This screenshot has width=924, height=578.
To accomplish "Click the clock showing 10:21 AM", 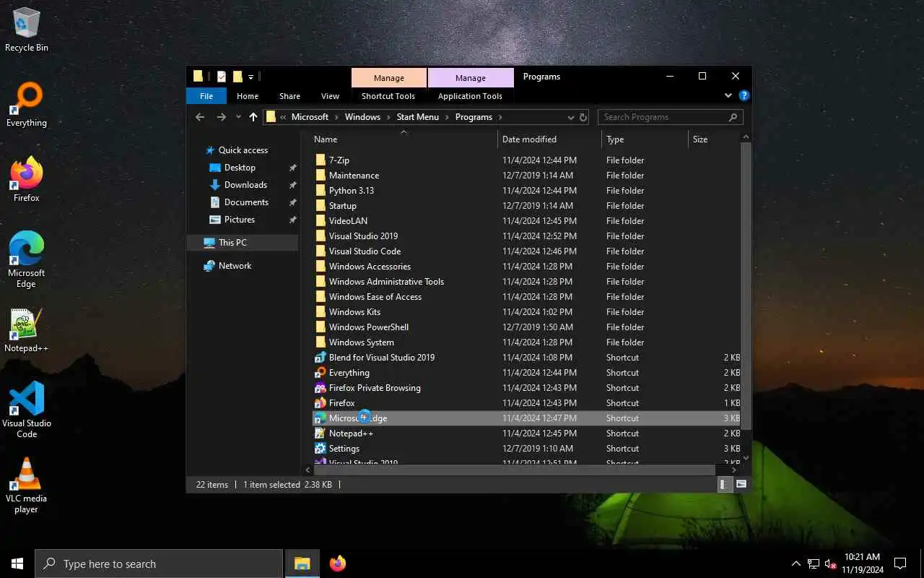I will point(861,563).
